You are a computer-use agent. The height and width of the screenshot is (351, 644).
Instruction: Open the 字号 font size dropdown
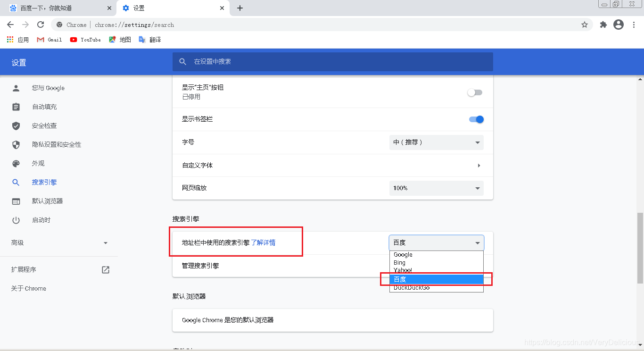click(x=436, y=142)
